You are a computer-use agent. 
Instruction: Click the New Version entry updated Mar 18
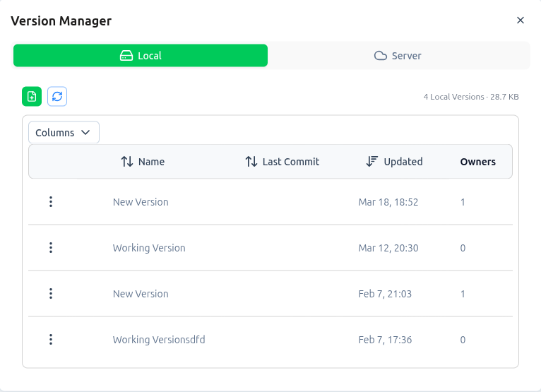click(141, 202)
